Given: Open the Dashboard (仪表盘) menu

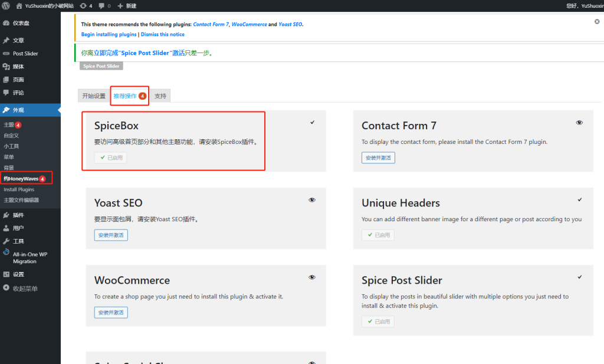Looking at the screenshot, I should pyautogui.click(x=21, y=23).
